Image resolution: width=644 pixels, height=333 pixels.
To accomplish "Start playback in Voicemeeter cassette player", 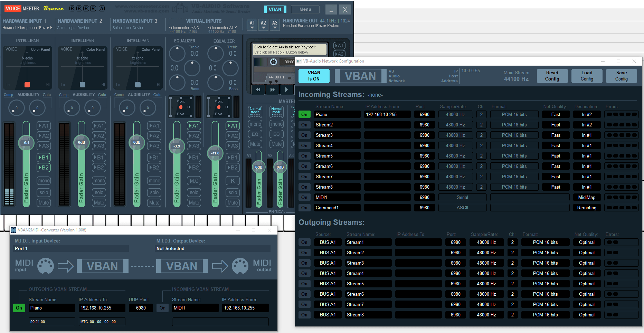I will [286, 90].
